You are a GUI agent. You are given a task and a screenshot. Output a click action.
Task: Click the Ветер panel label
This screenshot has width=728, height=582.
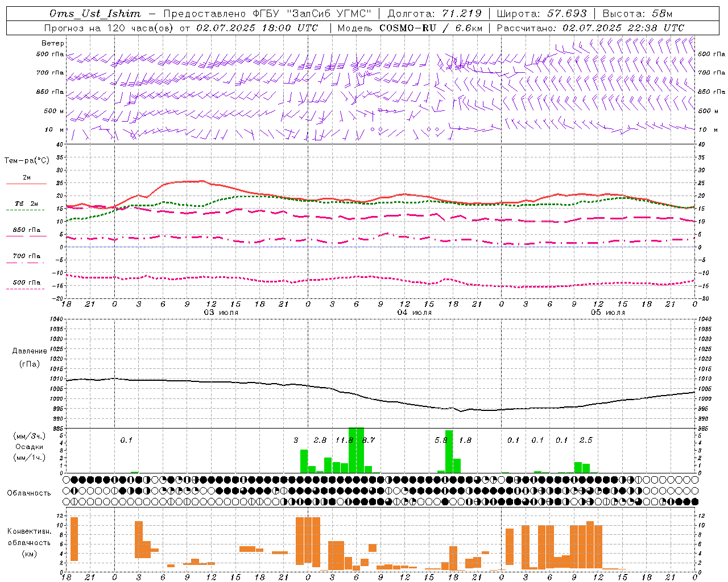click(53, 43)
